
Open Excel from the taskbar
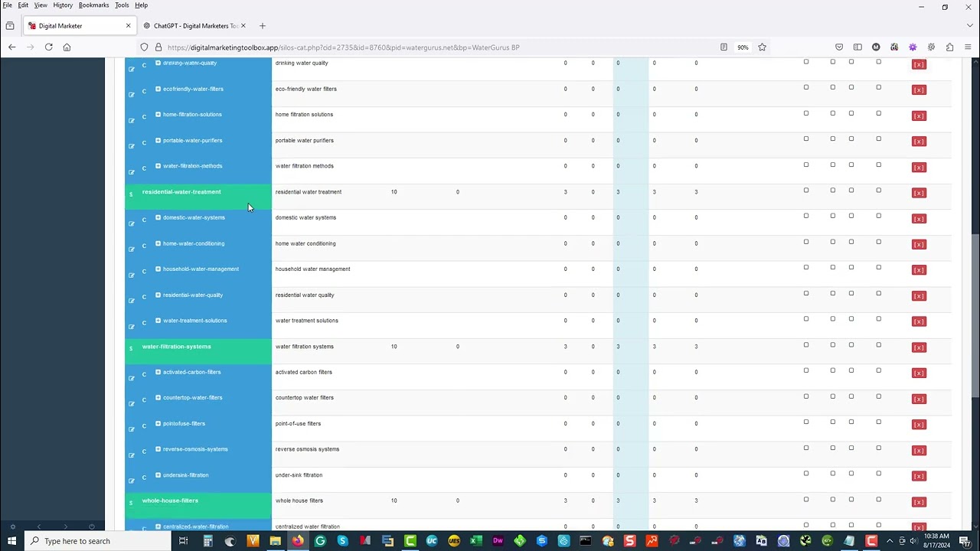(x=475, y=541)
